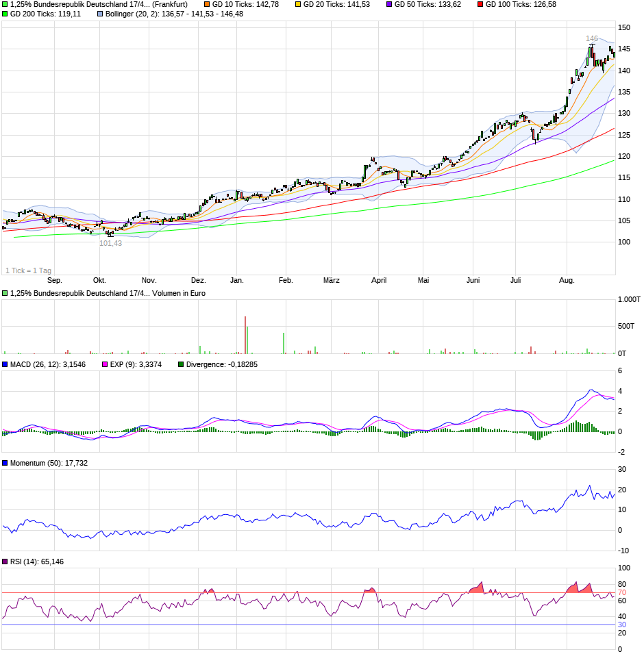Click the purple RSI (14) legend swatch

tap(5, 562)
